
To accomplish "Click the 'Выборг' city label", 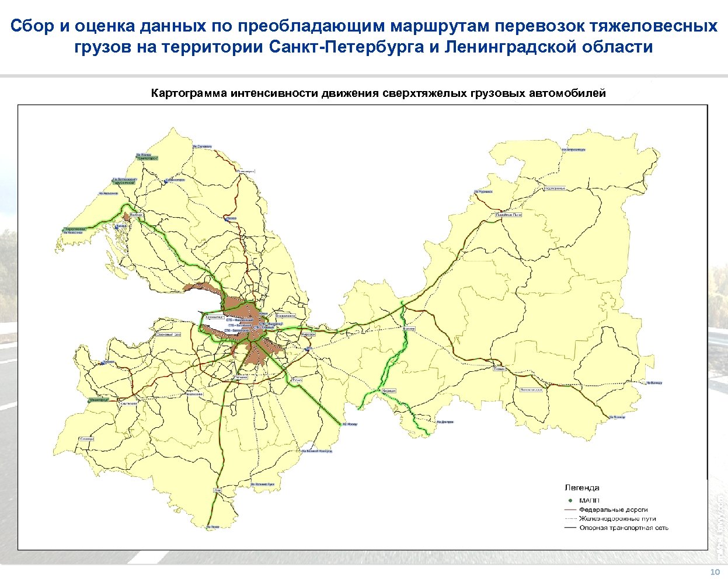I will point(137,215).
